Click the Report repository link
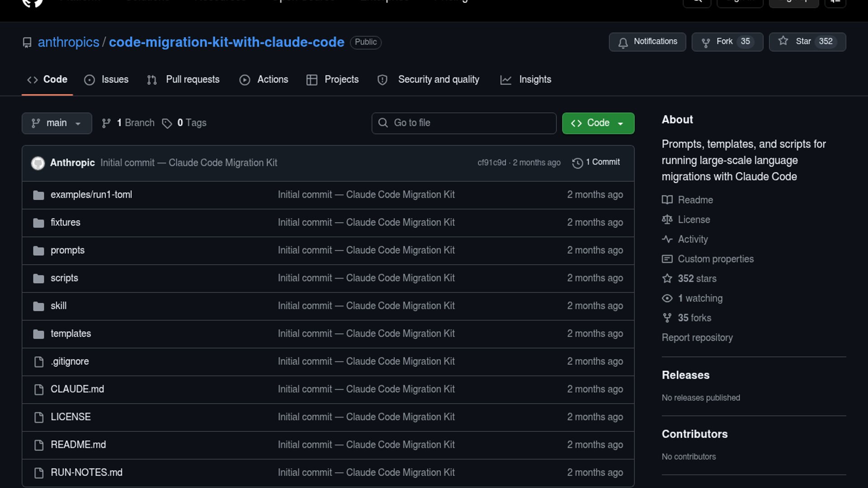The image size is (868, 488). [x=697, y=338]
